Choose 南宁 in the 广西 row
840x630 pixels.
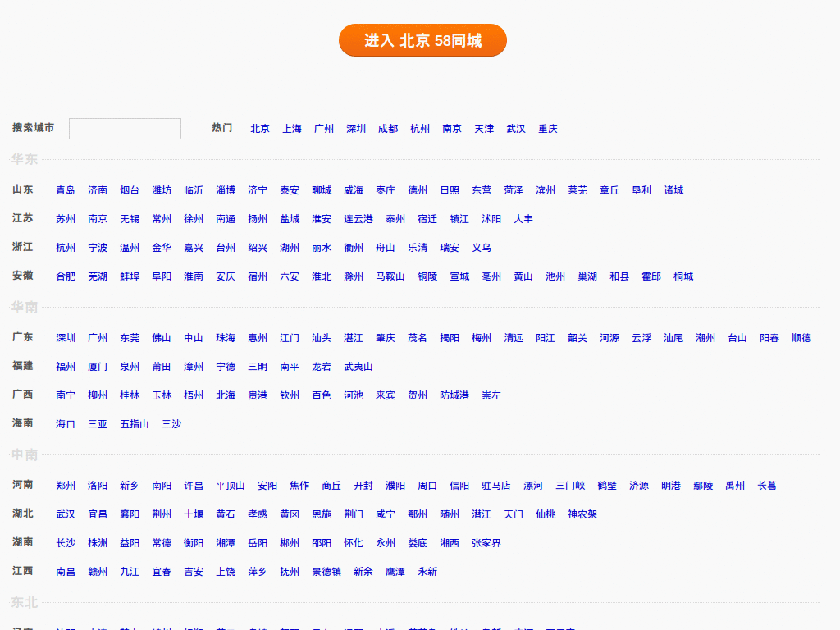tap(66, 395)
